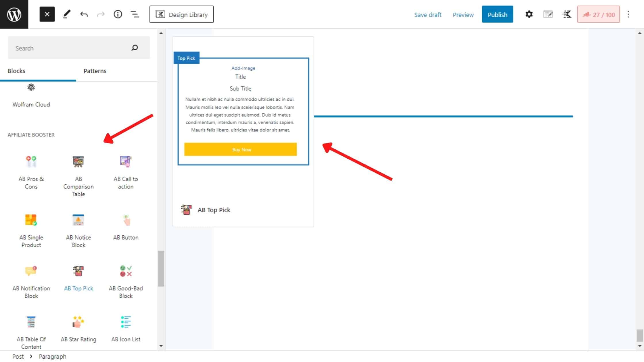The image size is (644, 362).
Task: Select the Blocks tab
Action: point(16,71)
